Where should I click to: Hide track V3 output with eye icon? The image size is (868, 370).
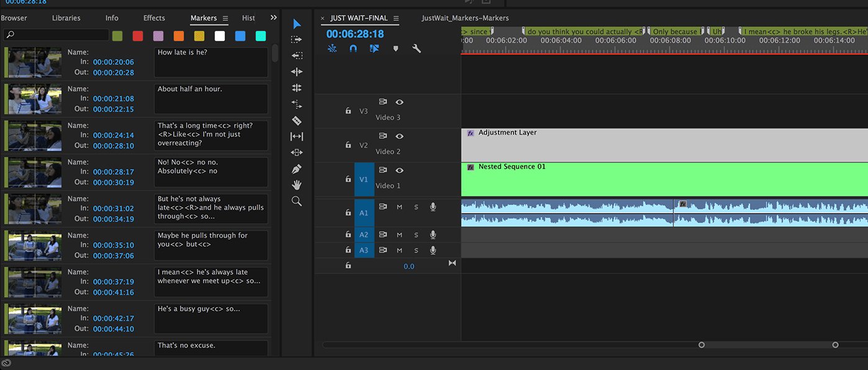399,102
